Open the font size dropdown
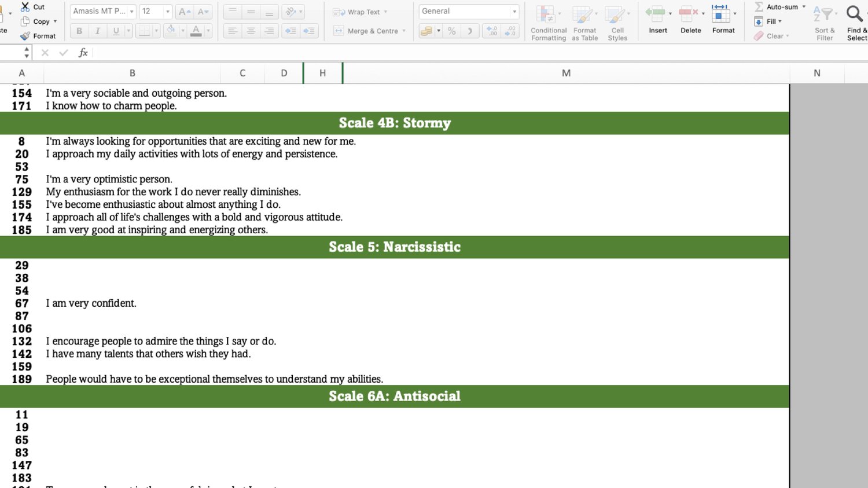This screenshot has height=488, width=868. [168, 12]
